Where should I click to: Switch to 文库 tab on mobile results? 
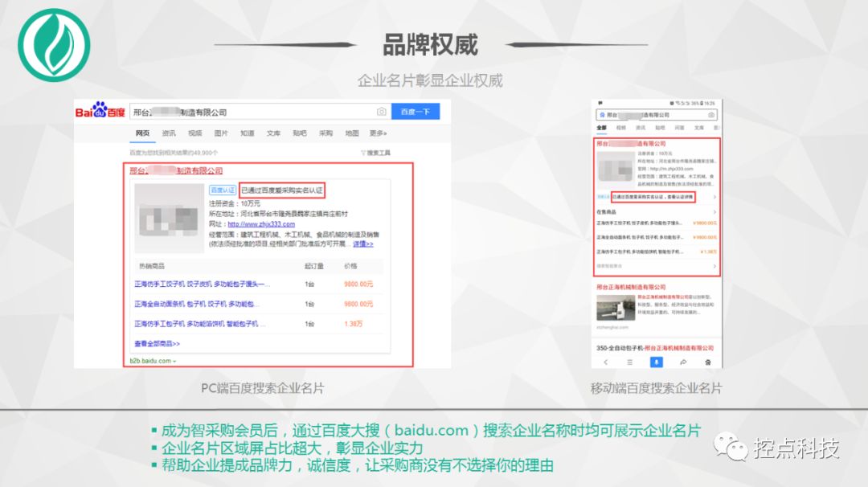(x=699, y=128)
